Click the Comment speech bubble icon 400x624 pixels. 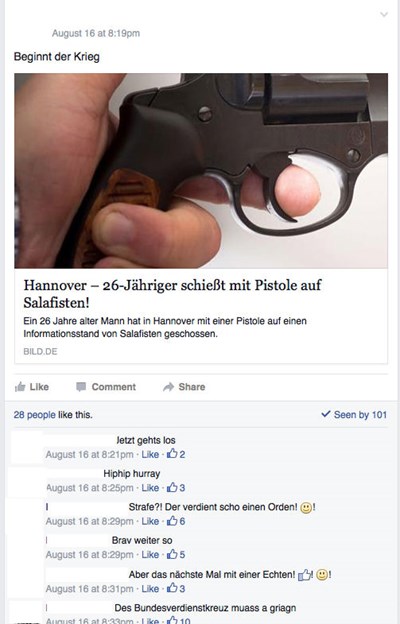[81, 387]
